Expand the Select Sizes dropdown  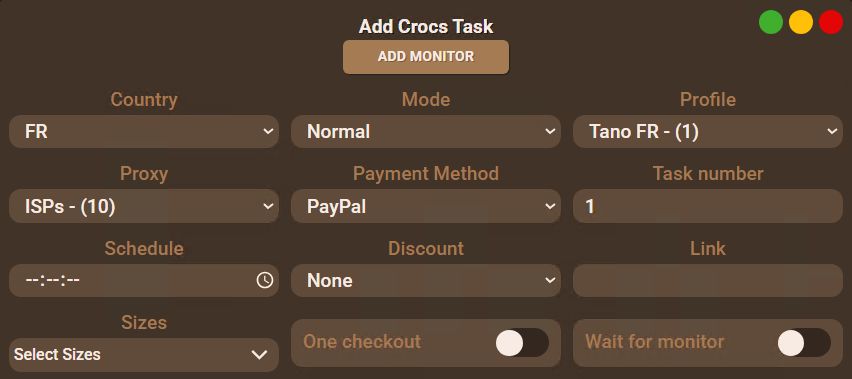(x=144, y=355)
